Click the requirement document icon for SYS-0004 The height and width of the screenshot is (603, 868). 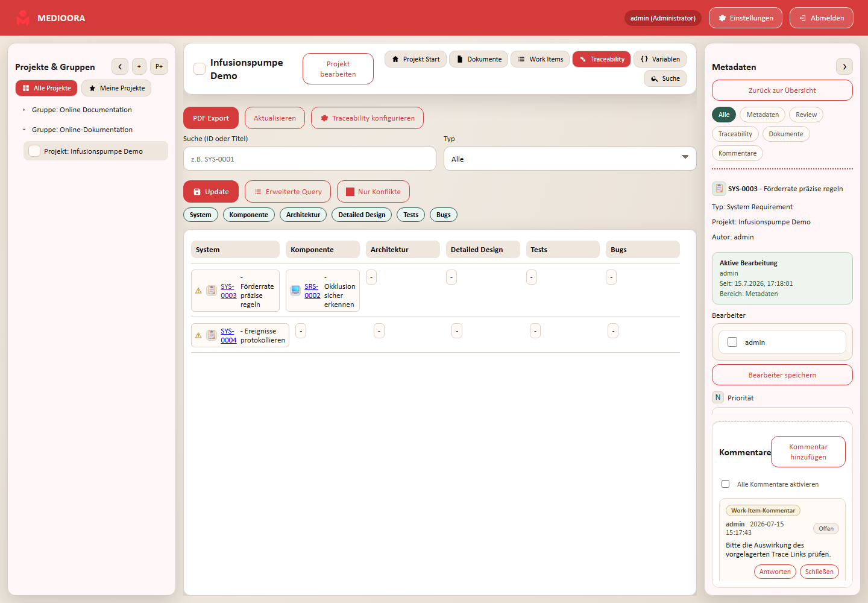pyautogui.click(x=212, y=335)
